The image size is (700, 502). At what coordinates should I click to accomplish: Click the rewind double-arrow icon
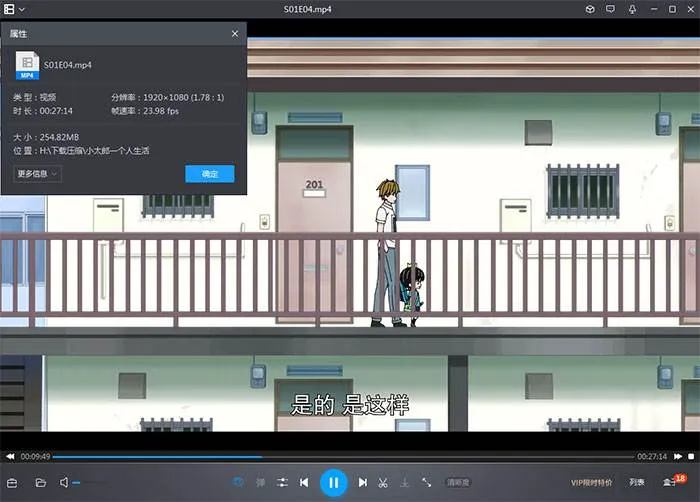10,456
